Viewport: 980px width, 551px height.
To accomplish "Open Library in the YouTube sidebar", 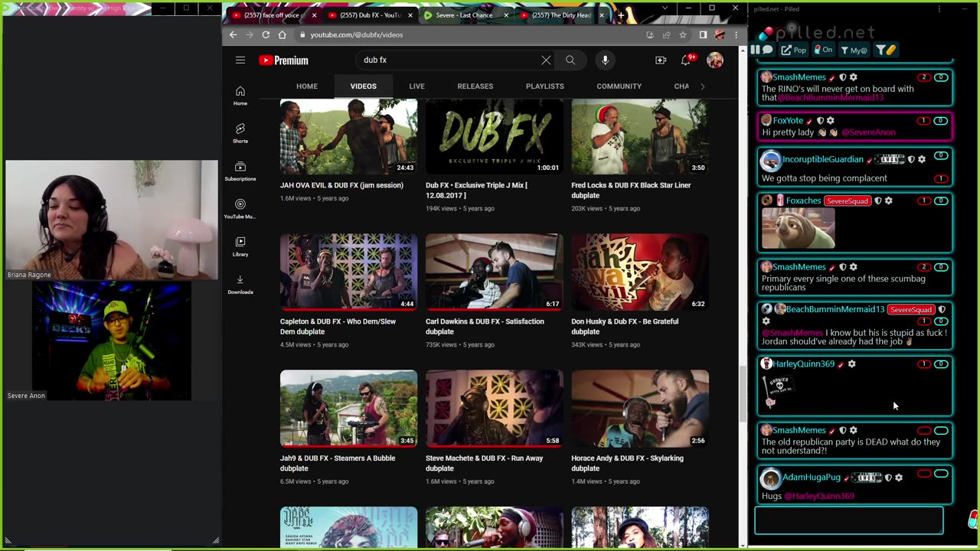I will click(240, 246).
